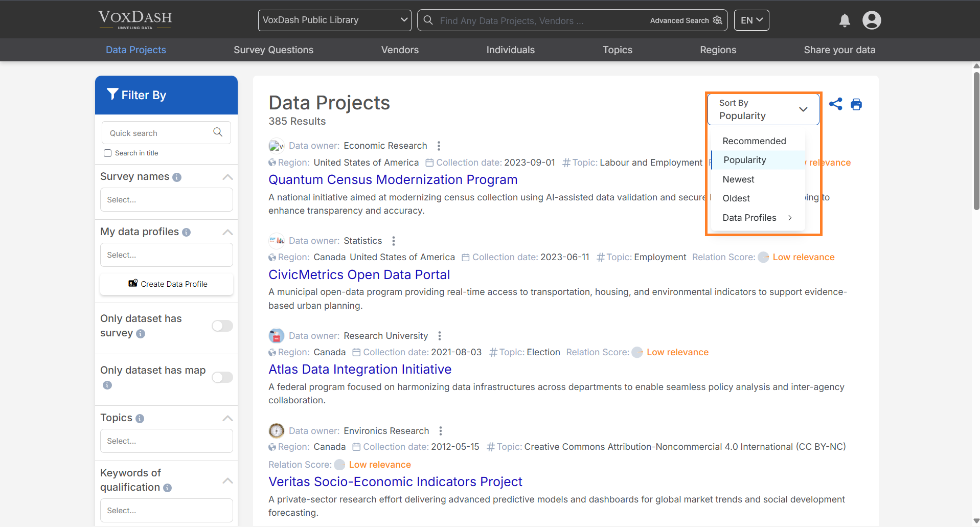
Task: Switch to the Survey Questions section
Action: [273, 50]
